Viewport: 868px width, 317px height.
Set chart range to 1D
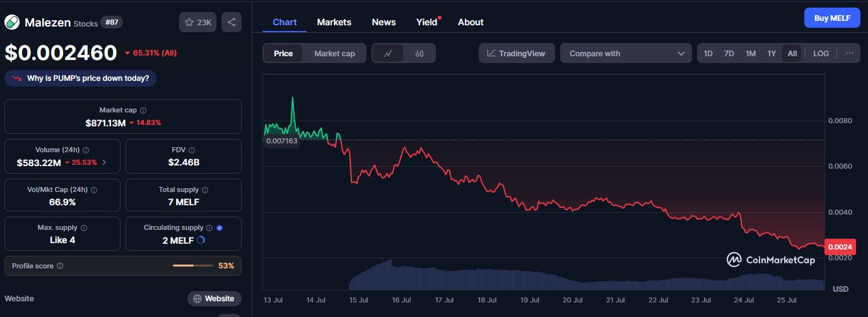pyautogui.click(x=708, y=54)
